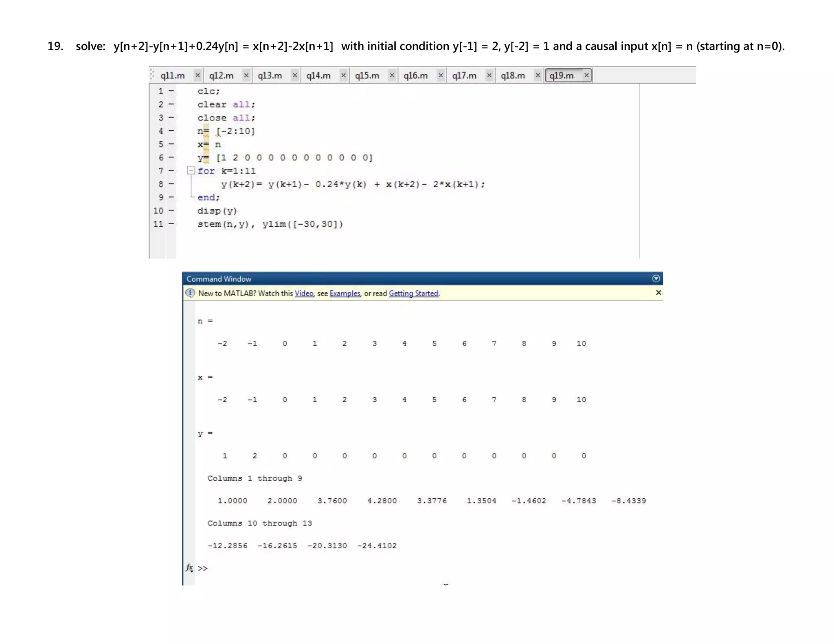Image resolution: width=834 pixels, height=644 pixels.
Task: Click the 'n =' output label
Action: [x=205, y=321]
